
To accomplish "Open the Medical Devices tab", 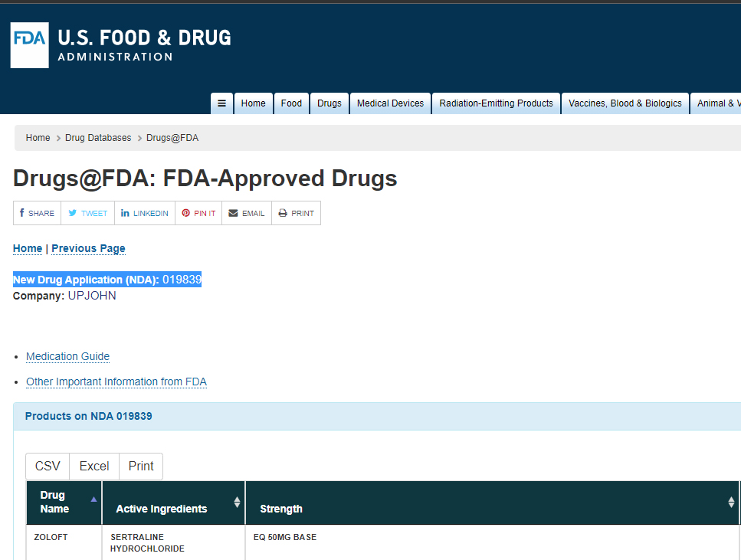I will click(390, 103).
